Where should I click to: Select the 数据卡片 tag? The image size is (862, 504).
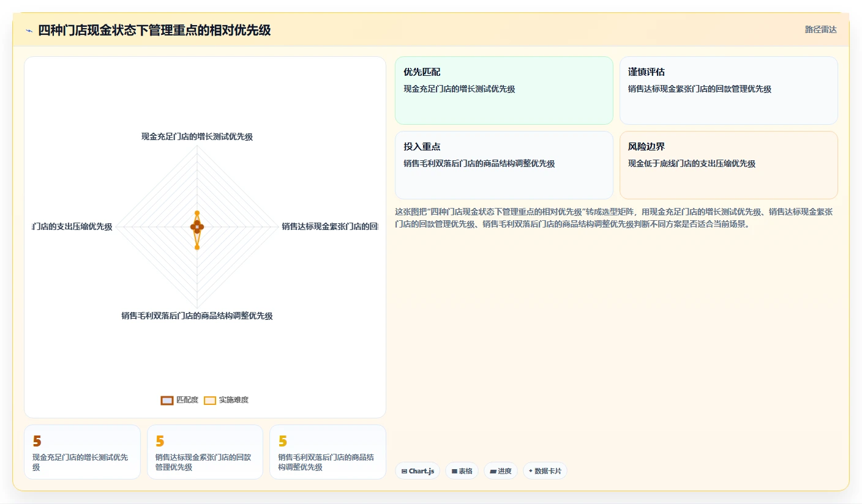click(x=545, y=471)
